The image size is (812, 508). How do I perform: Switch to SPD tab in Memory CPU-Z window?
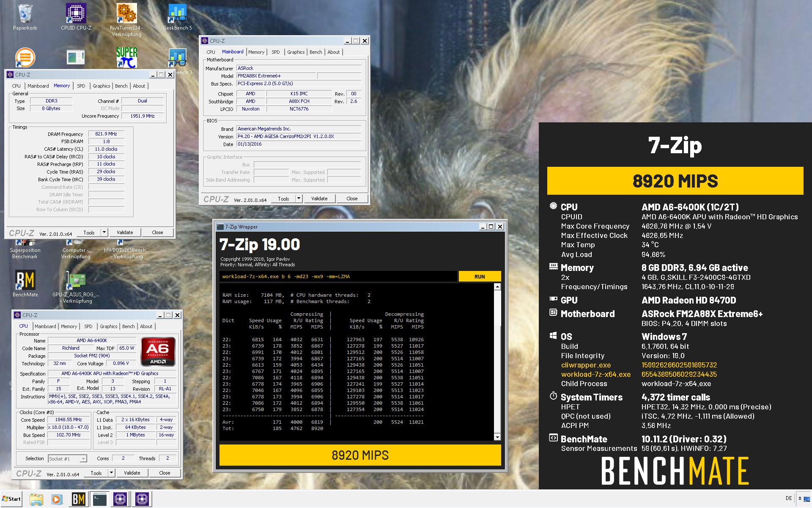coord(81,86)
